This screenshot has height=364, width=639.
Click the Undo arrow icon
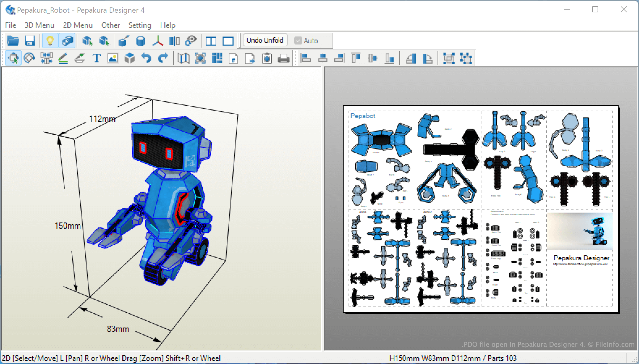(146, 58)
